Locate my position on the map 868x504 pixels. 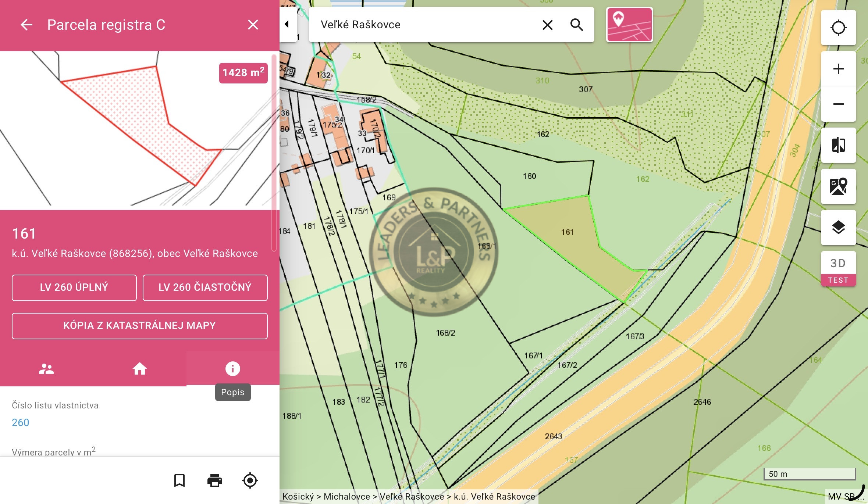838,28
